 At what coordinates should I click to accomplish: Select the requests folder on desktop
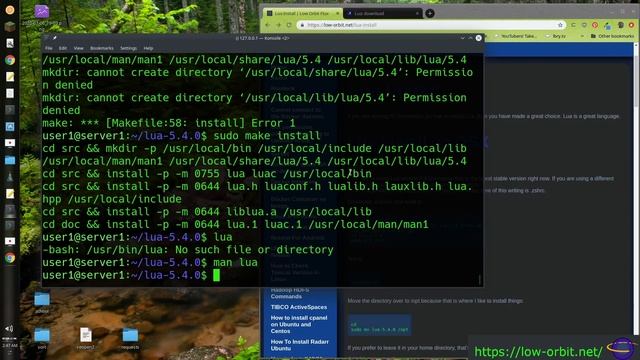[130, 336]
